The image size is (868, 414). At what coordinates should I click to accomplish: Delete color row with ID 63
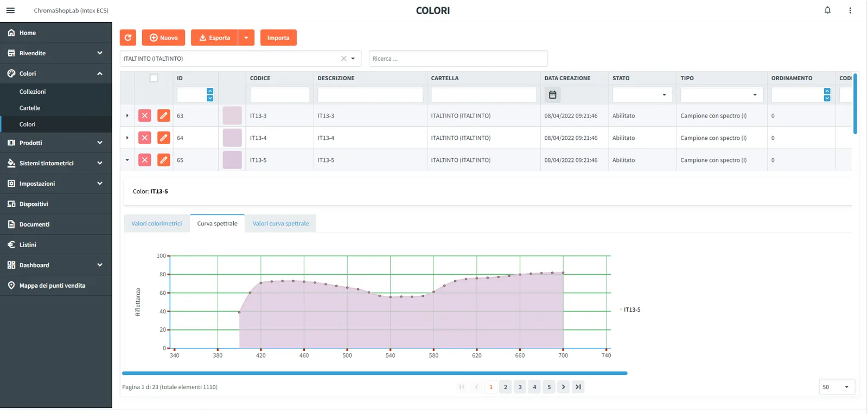145,115
